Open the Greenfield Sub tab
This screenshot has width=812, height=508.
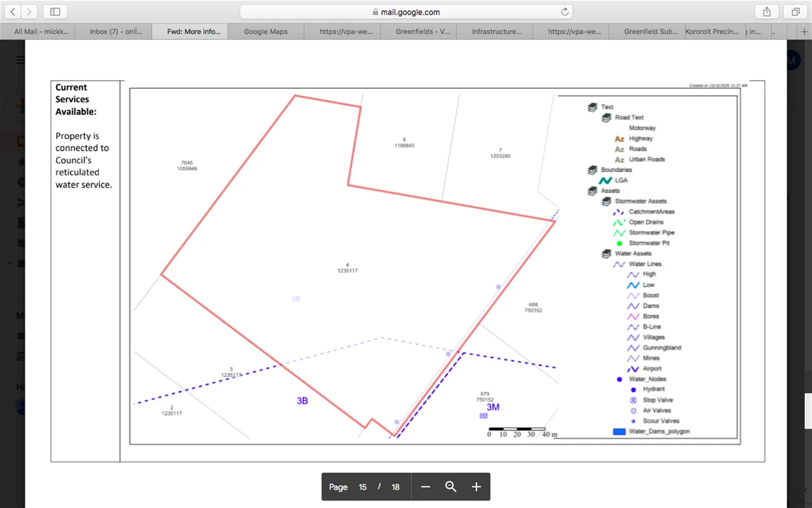pos(650,31)
